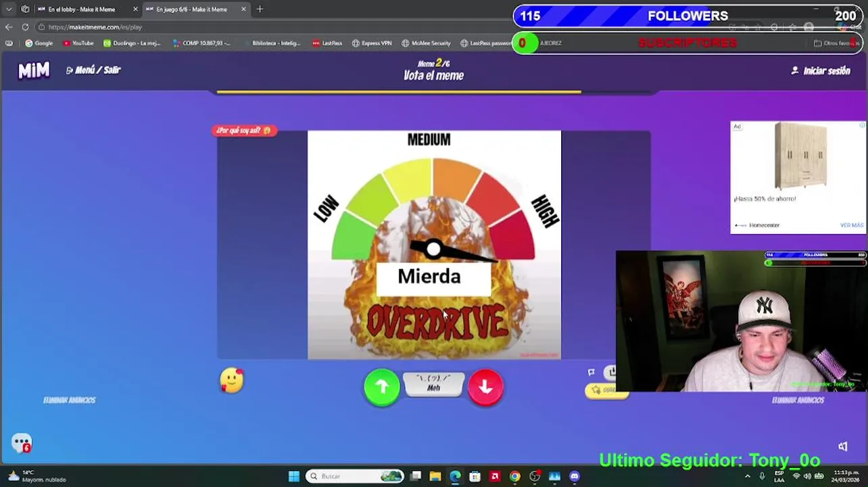Open Duolingo bookmark
This screenshot has height=487, width=868.
pos(132,43)
